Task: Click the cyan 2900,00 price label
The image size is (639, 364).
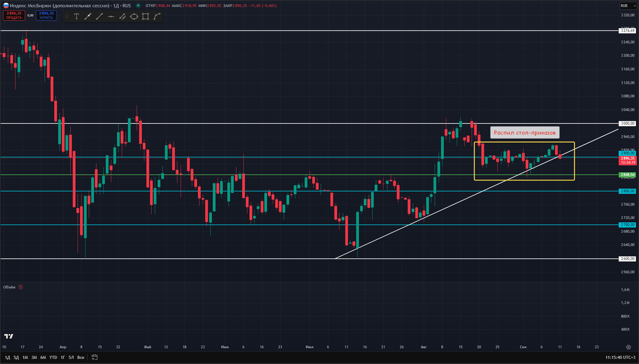Action: coord(628,153)
